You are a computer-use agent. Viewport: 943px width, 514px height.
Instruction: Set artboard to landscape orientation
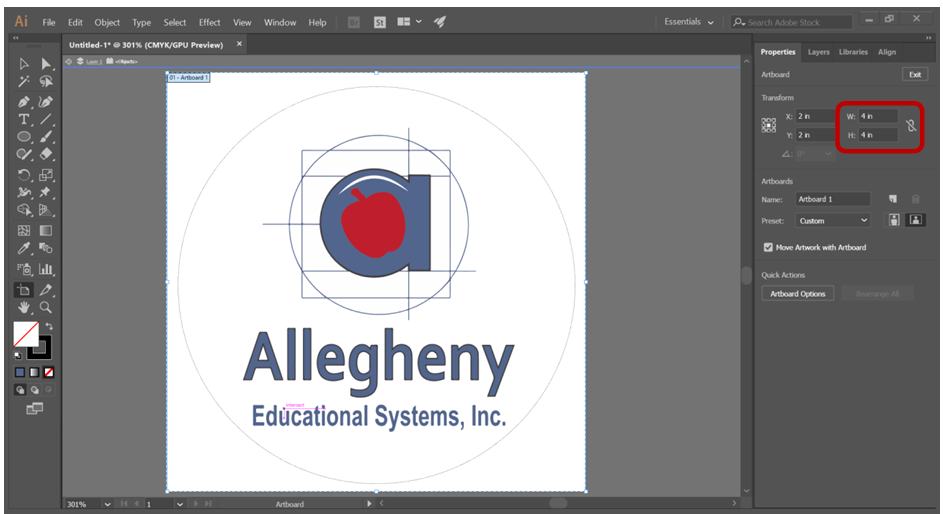coord(914,220)
